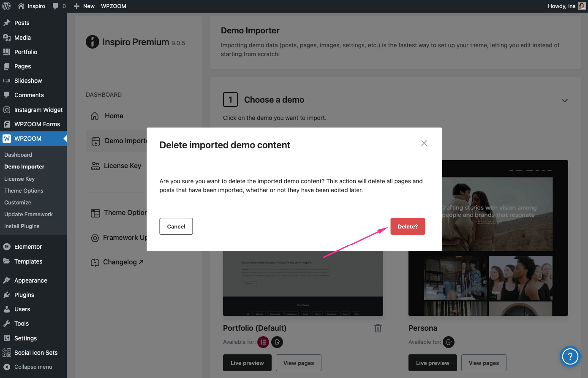Click the Plugins sidebar icon

[x=7, y=295]
